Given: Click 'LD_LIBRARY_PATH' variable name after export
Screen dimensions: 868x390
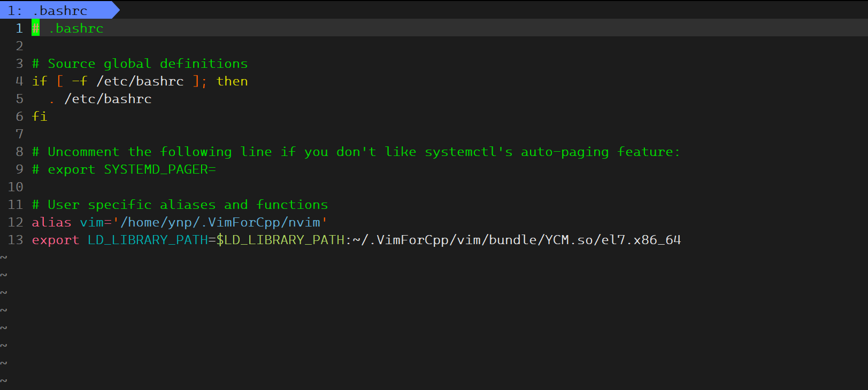Looking at the screenshot, I should pyautogui.click(x=148, y=240).
